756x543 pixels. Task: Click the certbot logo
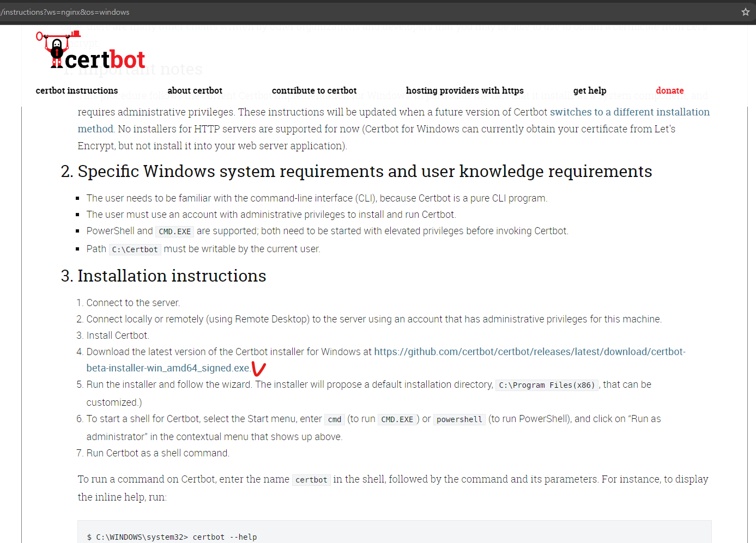click(90, 51)
